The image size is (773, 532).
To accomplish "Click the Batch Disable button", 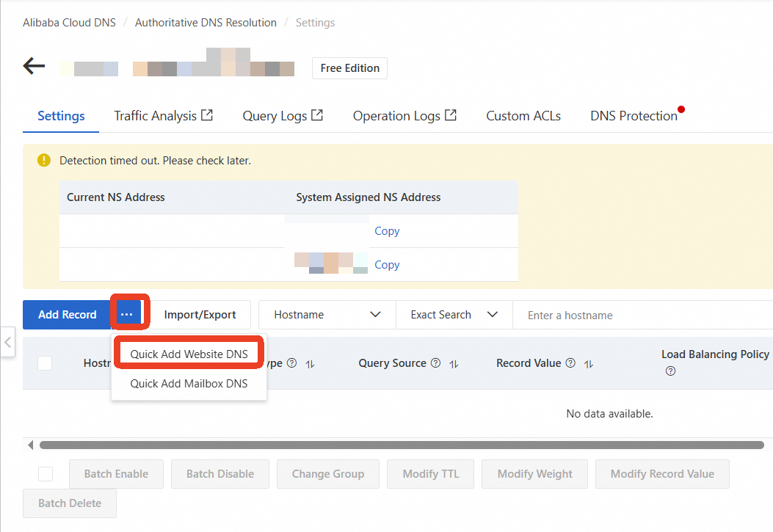I will pyautogui.click(x=220, y=474).
